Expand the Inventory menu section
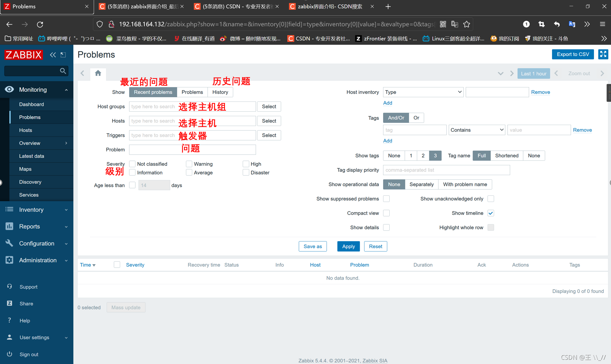Viewport: 611px width, 364px height. coord(66,210)
